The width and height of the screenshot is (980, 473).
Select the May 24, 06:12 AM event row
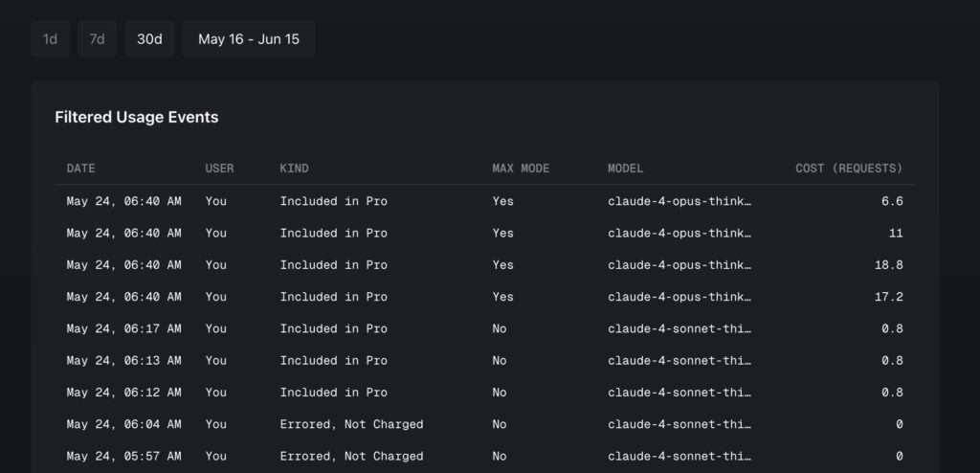[484, 393]
